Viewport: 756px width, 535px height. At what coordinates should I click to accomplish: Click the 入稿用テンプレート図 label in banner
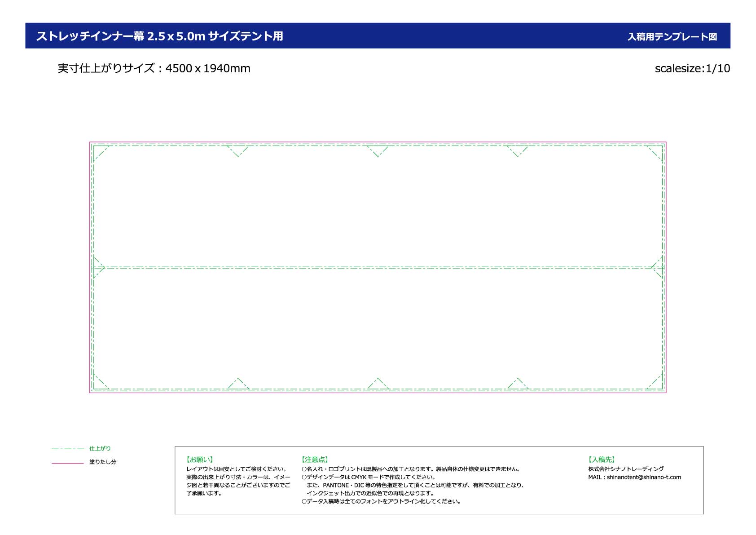pos(672,37)
